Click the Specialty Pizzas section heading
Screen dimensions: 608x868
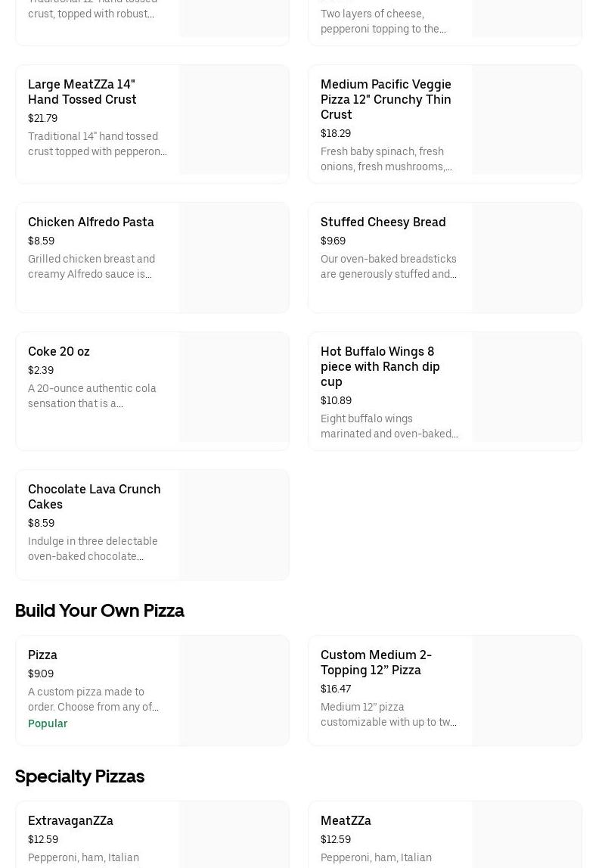click(79, 776)
